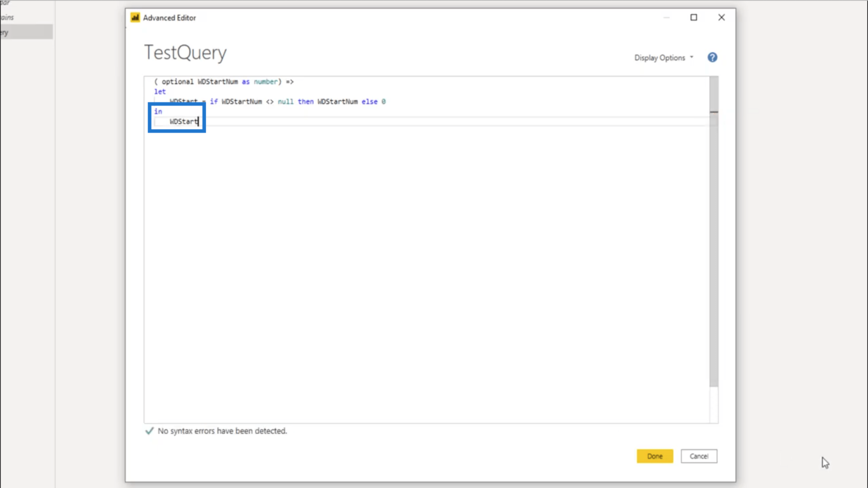
Task: Click the Cancel button
Action: click(x=699, y=456)
